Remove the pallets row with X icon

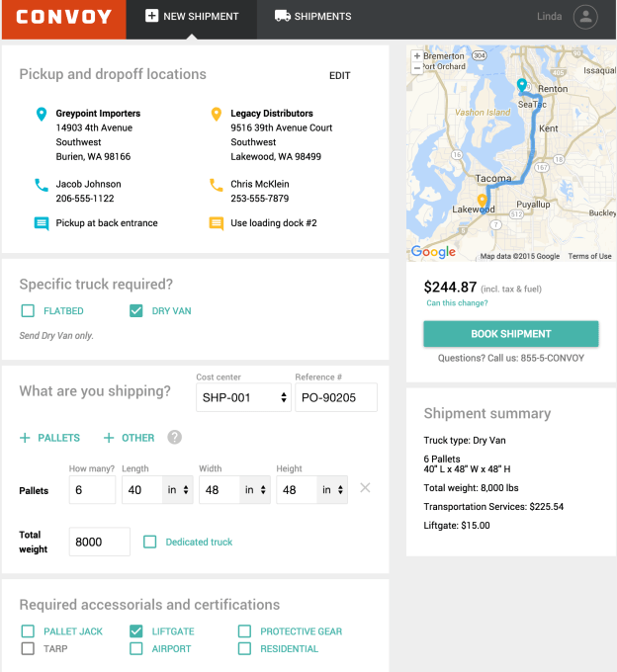tap(365, 488)
